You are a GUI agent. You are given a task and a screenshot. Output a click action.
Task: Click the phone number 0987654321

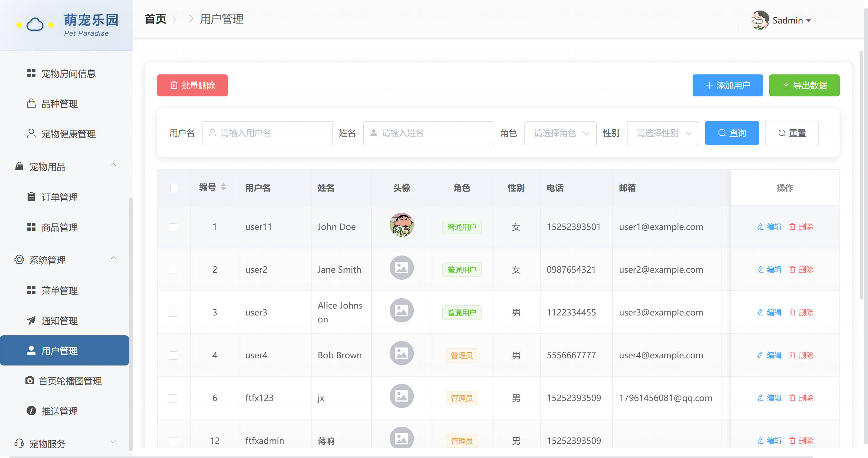coord(571,269)
